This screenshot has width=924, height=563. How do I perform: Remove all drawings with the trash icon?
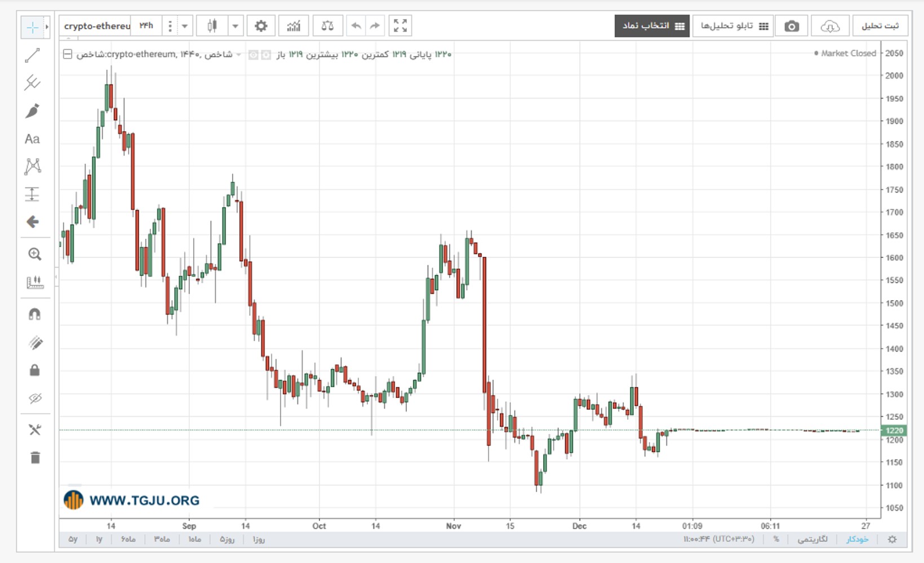pyautogui.click(x=35, y=457)
